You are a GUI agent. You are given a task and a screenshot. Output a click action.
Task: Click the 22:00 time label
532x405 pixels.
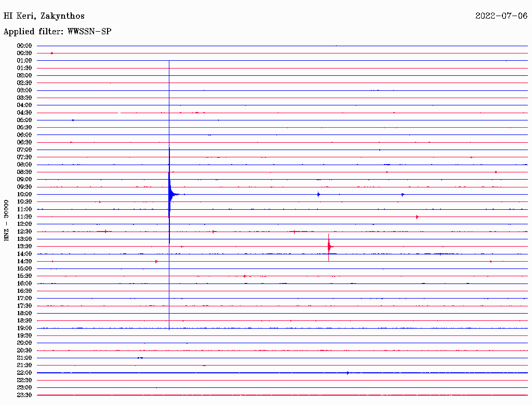(24, 373)
